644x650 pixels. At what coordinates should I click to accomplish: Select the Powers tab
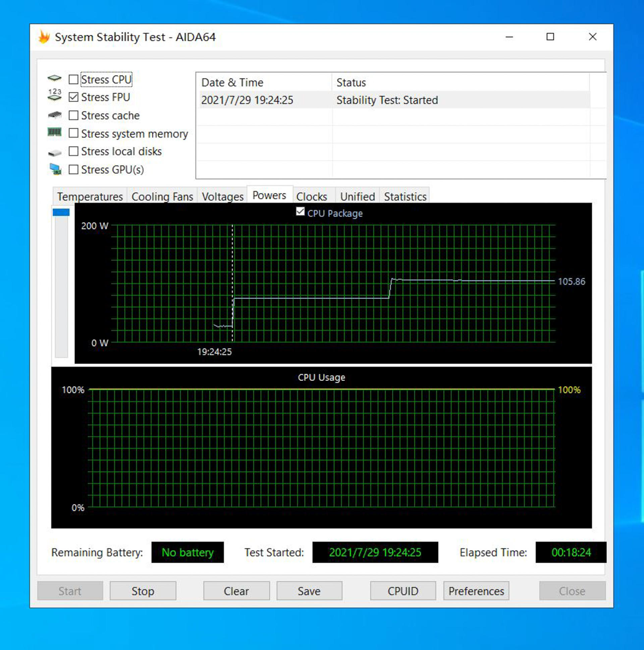pos(268,196)
